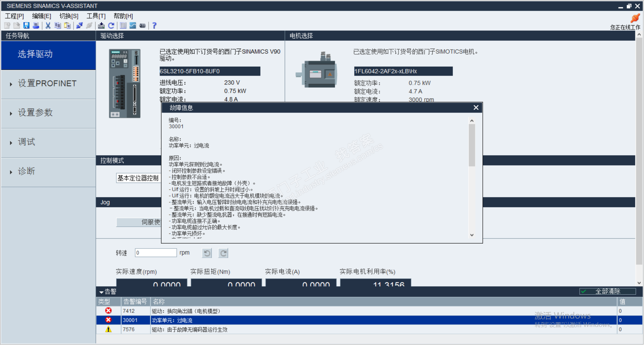
Task: Expand the 设置PROFINET navigation item
Action: (x=48, y=84)
